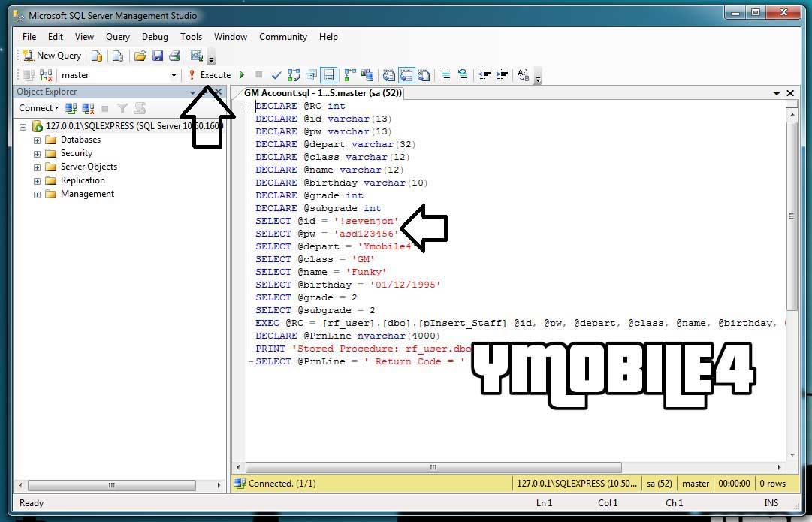Click the New Query button
This screenshot has height=522, width=812.
click(x=52, y=56)
